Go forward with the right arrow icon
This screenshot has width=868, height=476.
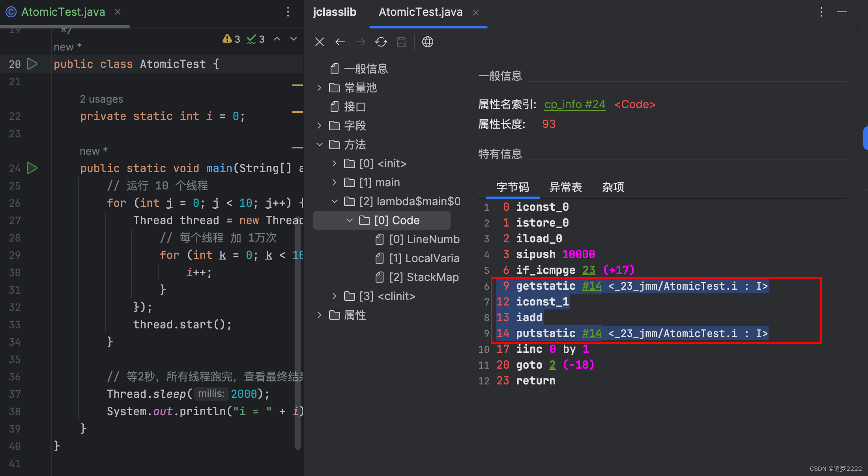[x=361, y=42]
